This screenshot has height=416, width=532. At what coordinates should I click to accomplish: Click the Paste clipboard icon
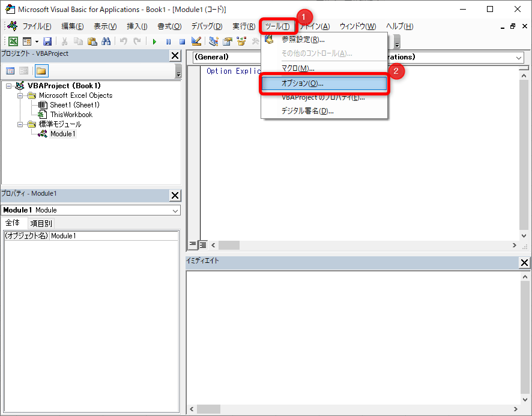92,41
